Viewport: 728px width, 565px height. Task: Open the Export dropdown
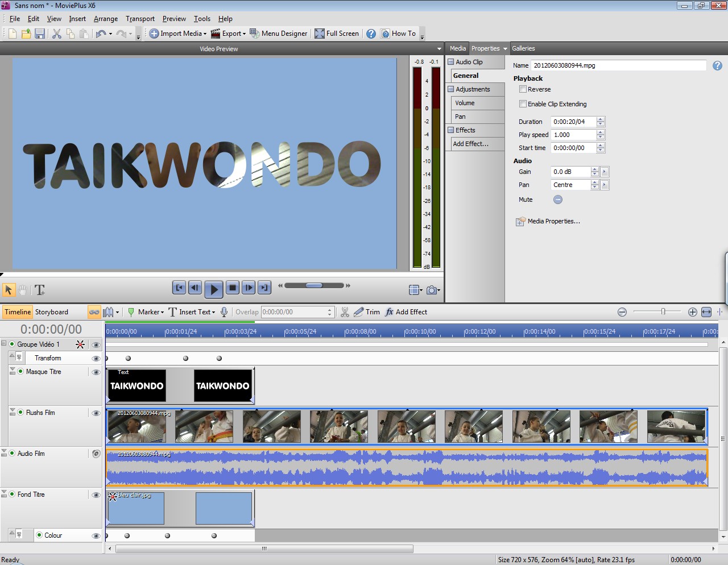pyautogui.click(x=228, y=34)
